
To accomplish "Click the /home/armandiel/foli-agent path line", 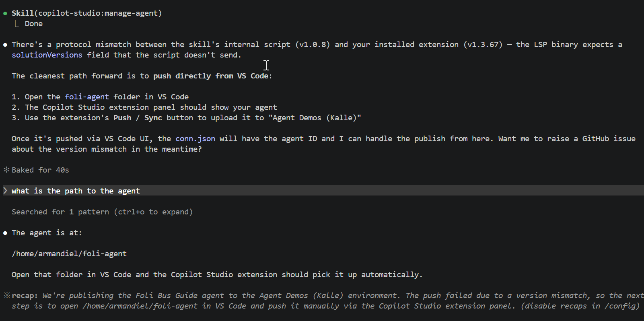I will (x=69, y=254).
